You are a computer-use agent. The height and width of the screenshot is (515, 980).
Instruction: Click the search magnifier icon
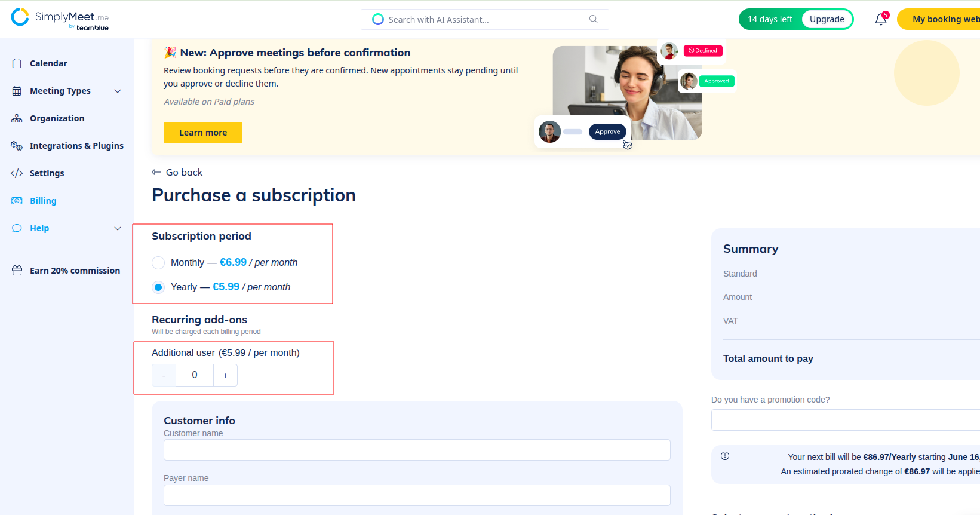[593, 19]
